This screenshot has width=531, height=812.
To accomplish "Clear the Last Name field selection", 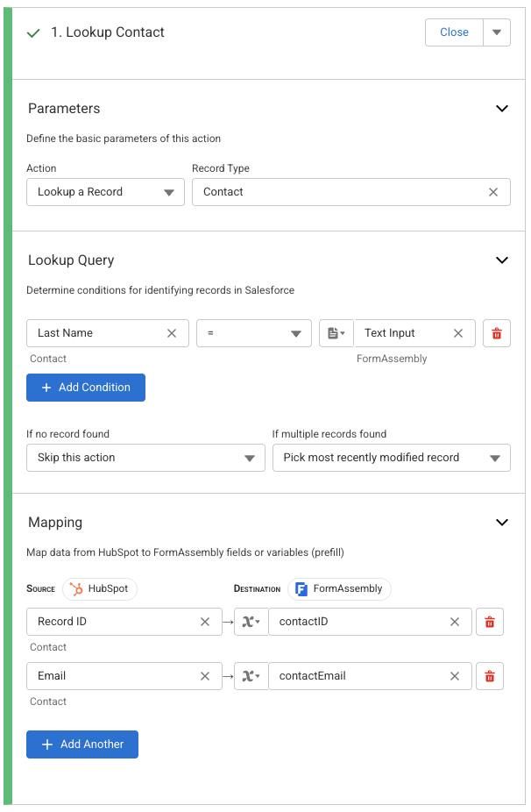I will point(172,333).
